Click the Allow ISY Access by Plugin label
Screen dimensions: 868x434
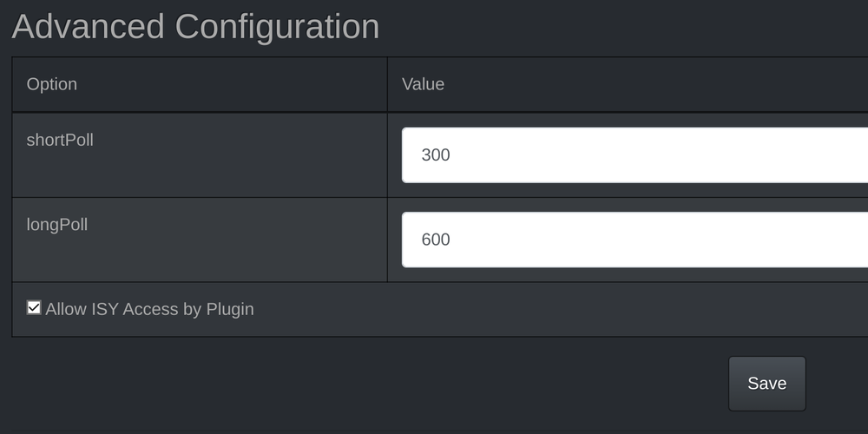coord(149,309)
